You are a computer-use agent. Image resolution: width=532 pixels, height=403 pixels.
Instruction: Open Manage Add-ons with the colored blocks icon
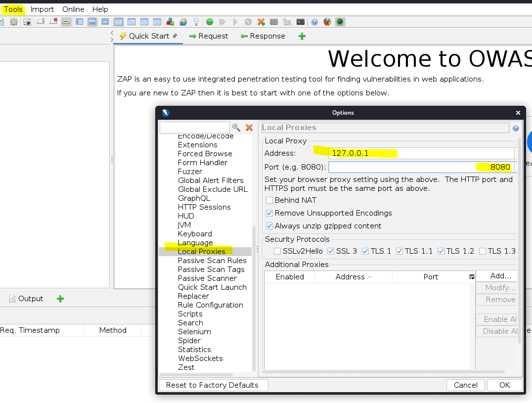point(170,22)
